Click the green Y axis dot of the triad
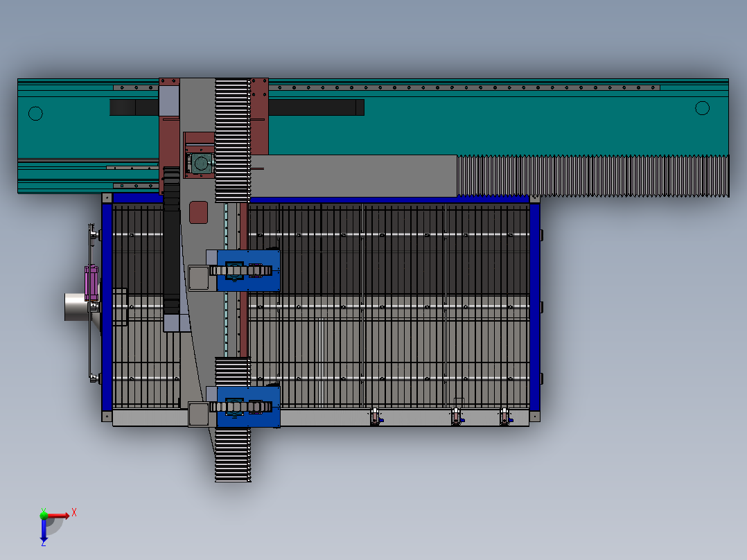This screenshot has width=747, height=560. [x=44, y=515]
